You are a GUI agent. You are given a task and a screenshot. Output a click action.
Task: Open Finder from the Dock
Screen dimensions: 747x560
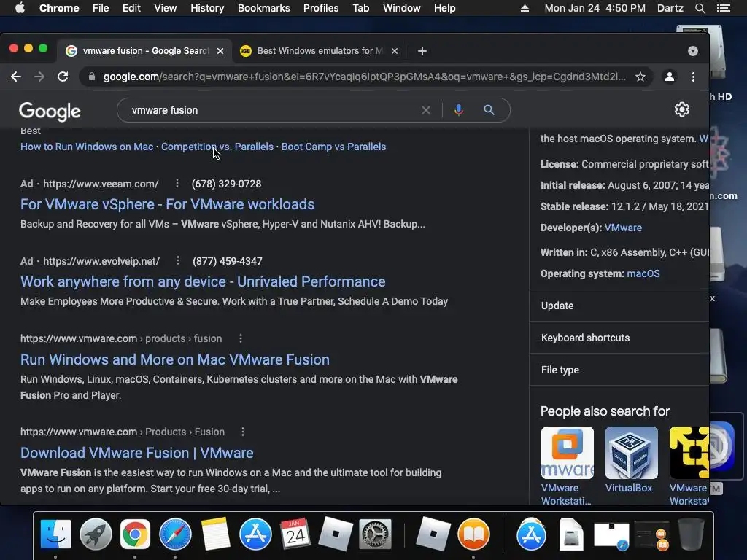coord(55,534)
